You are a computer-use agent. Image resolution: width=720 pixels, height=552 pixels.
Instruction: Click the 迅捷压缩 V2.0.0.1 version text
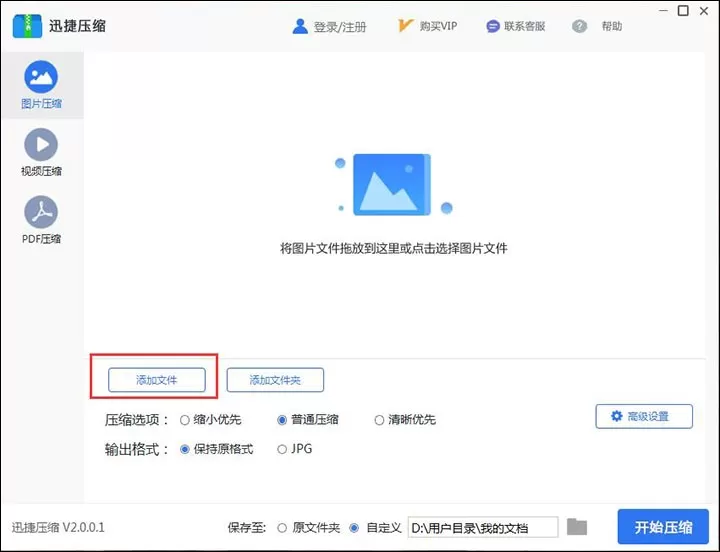[x=58, y=527]
